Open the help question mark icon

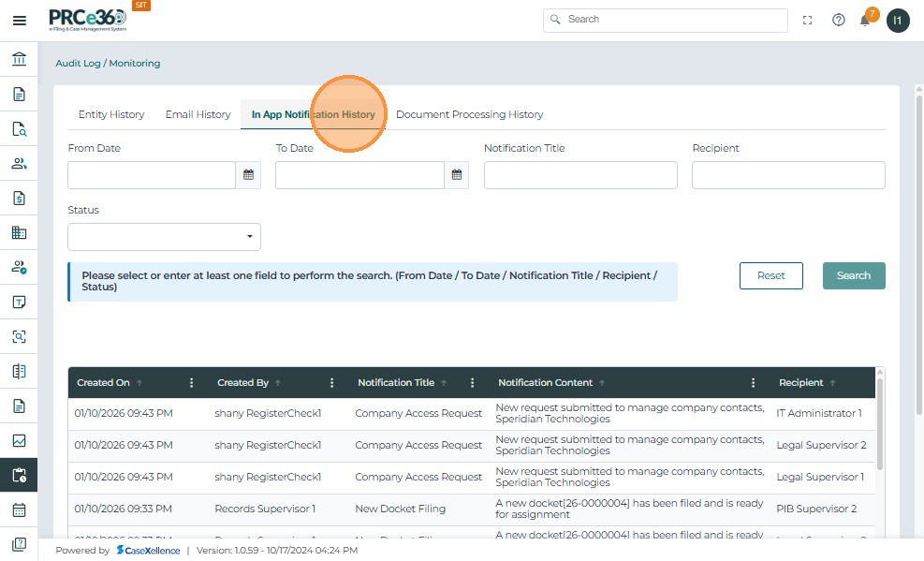point(839,21)
